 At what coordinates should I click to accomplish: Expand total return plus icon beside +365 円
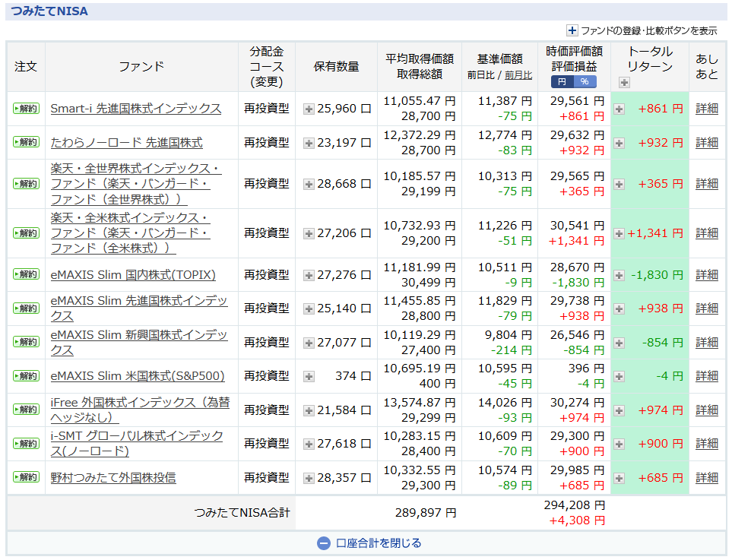[619, 185]
